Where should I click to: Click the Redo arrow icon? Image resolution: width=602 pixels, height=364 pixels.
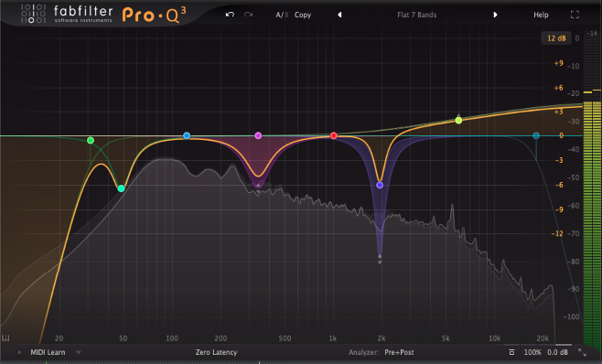click(x=249, y=15)
